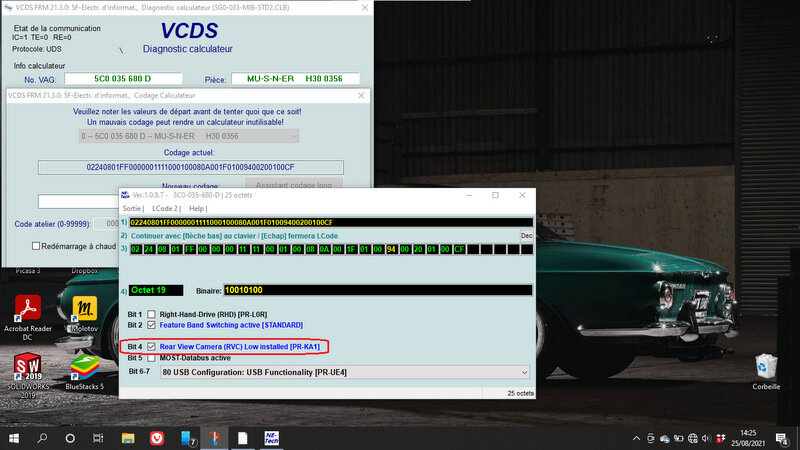Open the Help menu in LCode
This screenshot has width=800, height=450.
[198, 208]
